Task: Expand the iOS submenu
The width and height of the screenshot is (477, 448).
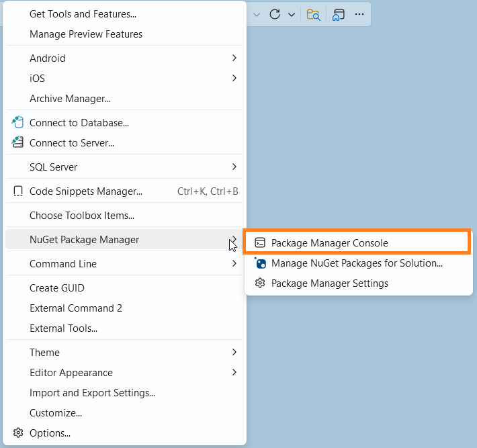Action: coord(124,78)
